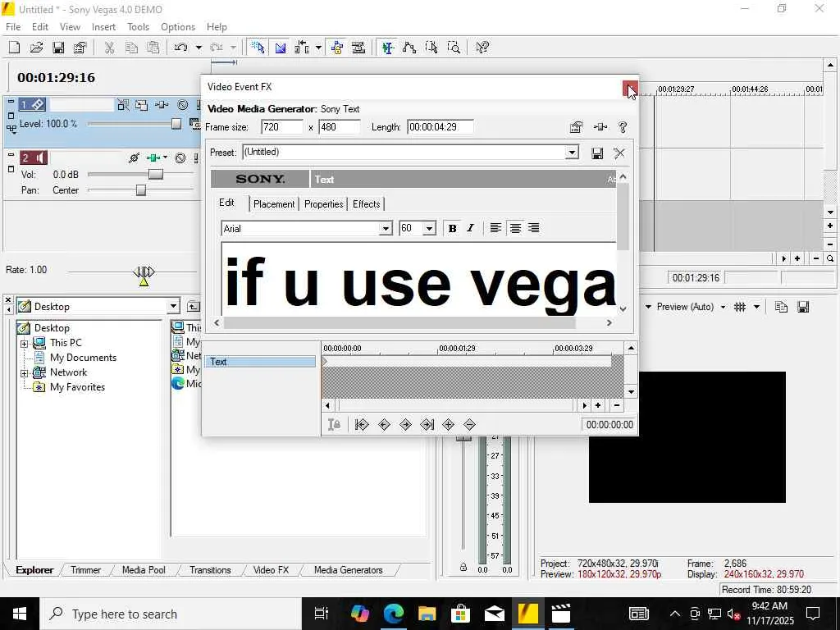
Task: Undo the last action with Undo icon
Action: [180, 48]
